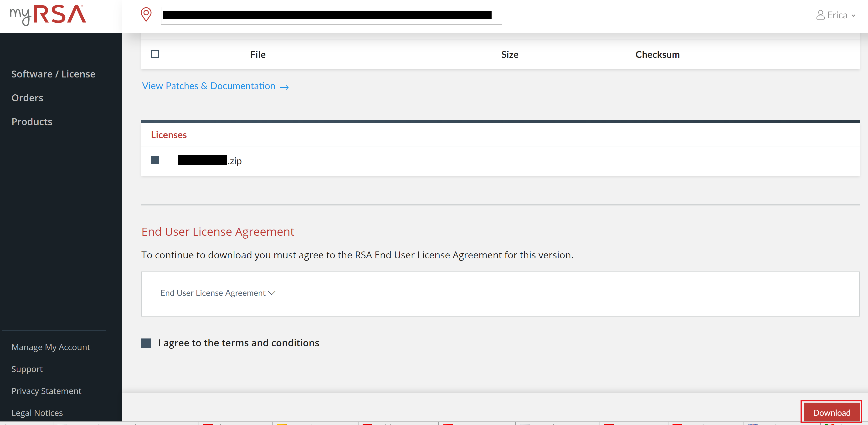Click the red location pin icon
868x425 pixels.
[x=146, y=15]
